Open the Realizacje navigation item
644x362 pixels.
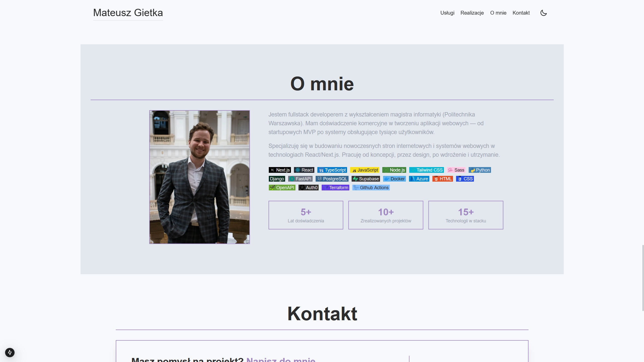coord(472,13)
